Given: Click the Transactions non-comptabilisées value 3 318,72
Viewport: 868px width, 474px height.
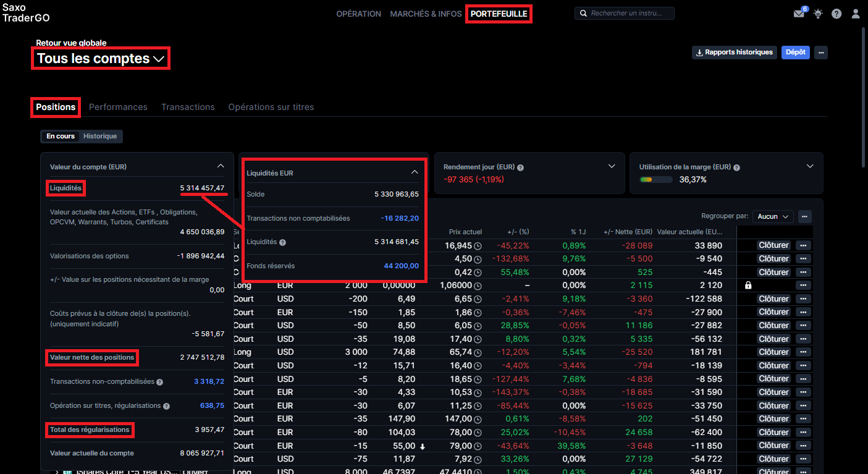Looking at the screenshot, I should point(209,382).
